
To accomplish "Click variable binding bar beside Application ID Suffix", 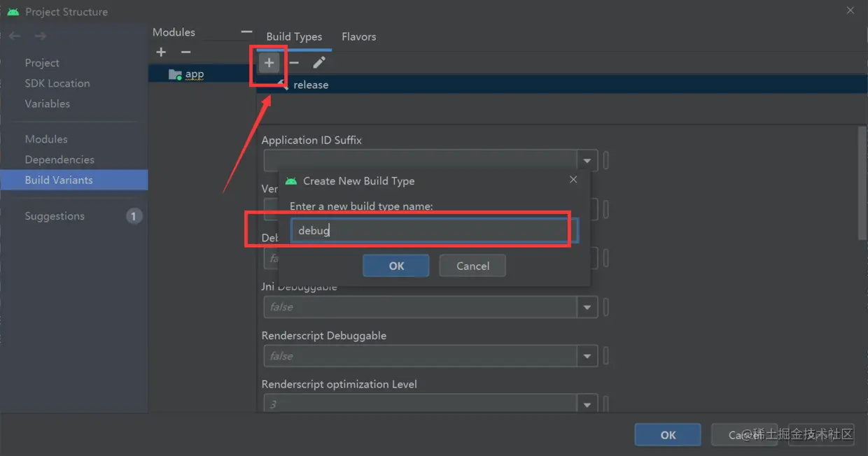I will click(x=605, y=161).
